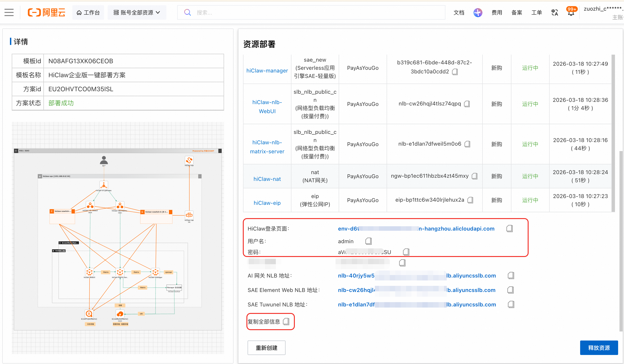Click the 方案id value EU2OHVTCO0M35ISL
Viewport: 624px width, 364px height.
pos(81,89)
